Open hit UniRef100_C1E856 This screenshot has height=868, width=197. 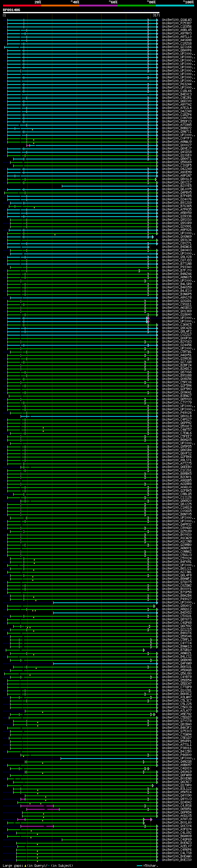click(x=177, y=26)
